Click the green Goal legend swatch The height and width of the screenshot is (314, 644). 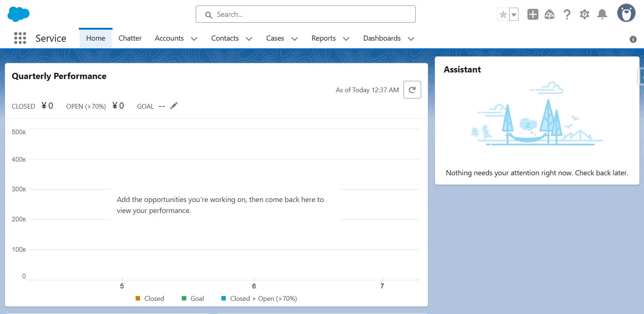184,298
